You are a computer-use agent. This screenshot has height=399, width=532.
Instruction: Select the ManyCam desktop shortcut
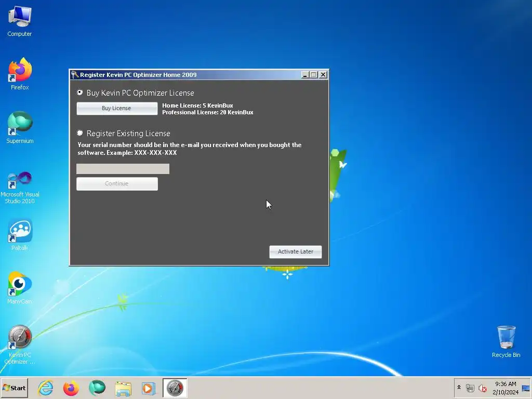click(20, 288)
